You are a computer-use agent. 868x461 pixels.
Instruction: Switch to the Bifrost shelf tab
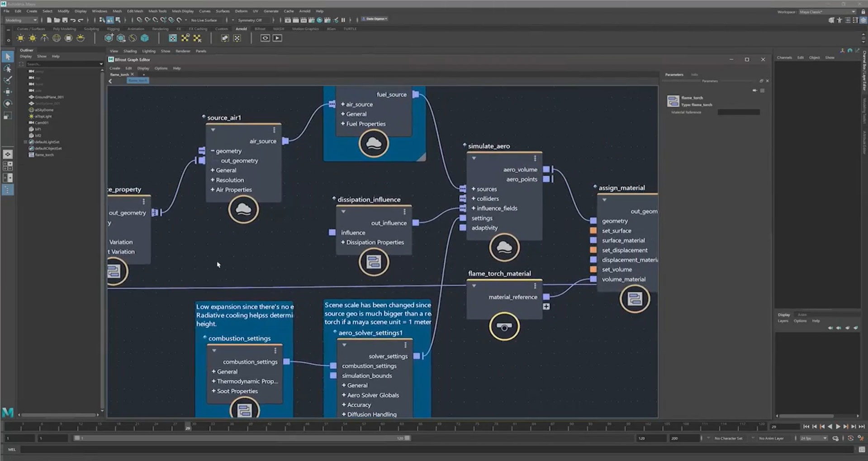tap(260, 29)
